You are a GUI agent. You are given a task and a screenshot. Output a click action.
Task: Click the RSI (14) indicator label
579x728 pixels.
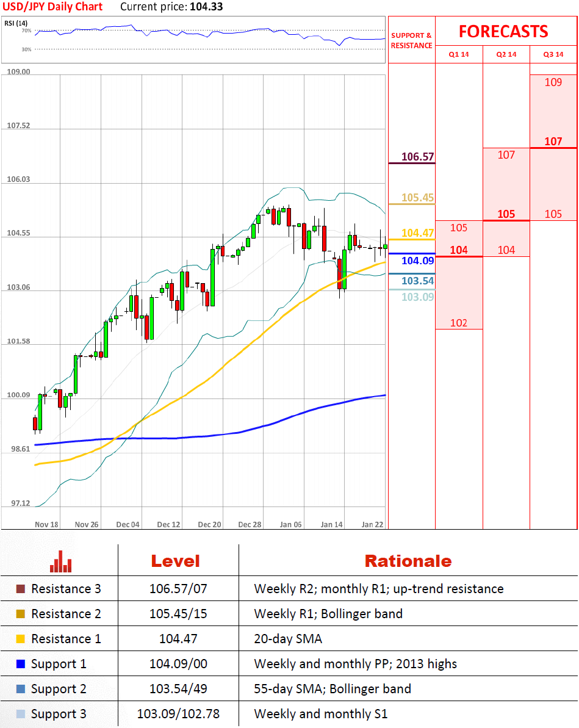click(x=14, y=23)
